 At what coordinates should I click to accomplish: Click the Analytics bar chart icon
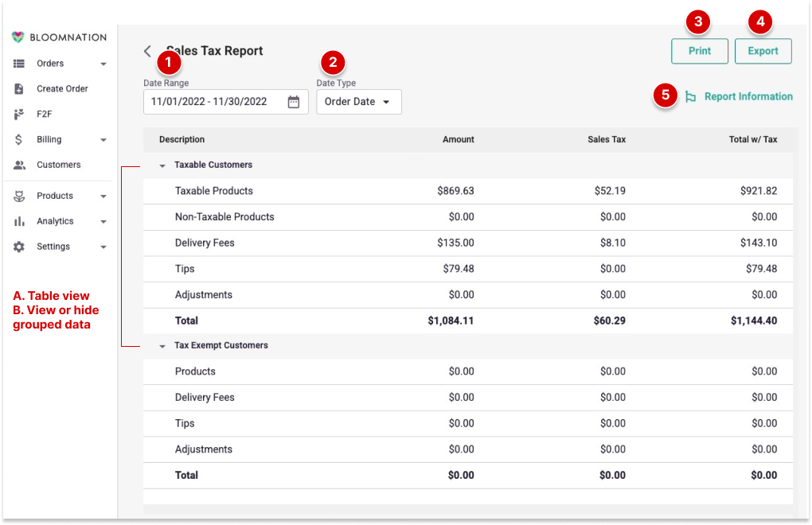(19, 221)
